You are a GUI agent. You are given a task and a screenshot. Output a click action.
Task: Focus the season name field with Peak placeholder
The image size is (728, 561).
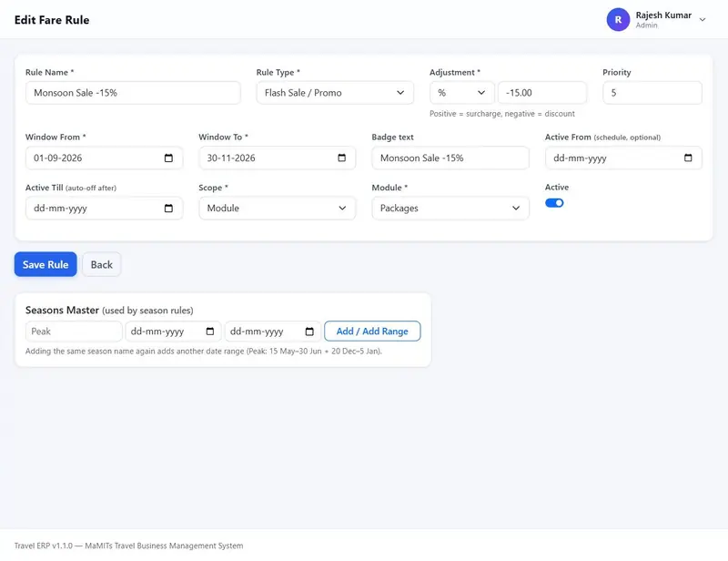(74, 331)
